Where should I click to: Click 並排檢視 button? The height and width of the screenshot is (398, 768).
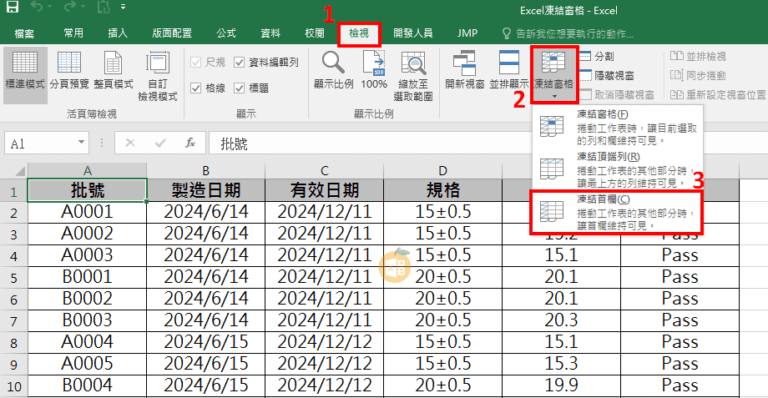(698, 56)
